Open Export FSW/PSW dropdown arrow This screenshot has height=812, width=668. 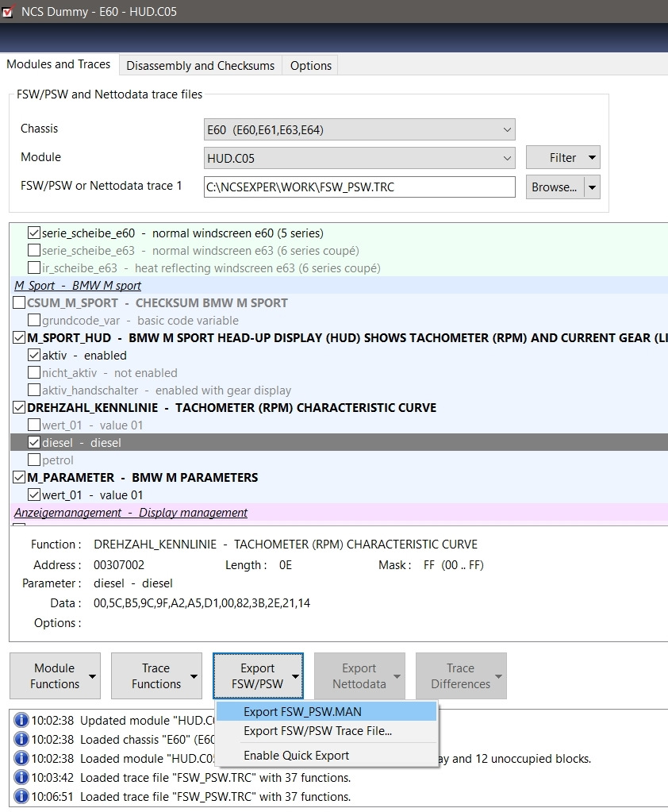click(x=295, y=676)
